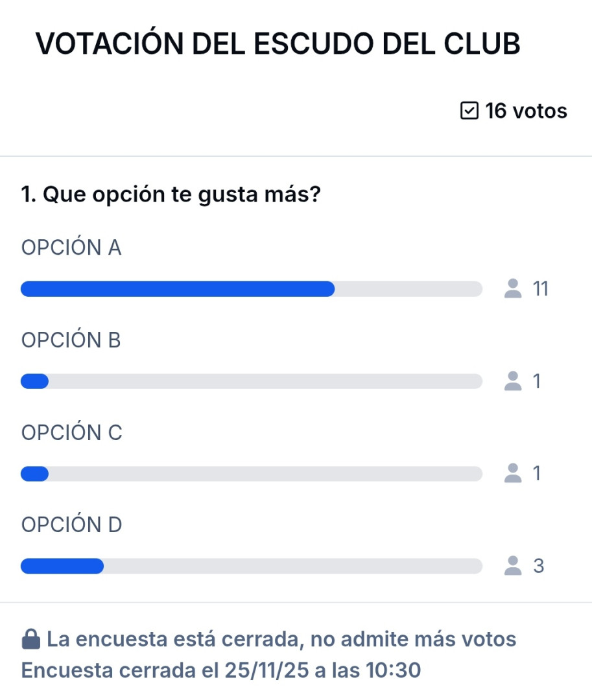Click the Opción A progress bar
Viewport: 592px width, 700px height.
click(252, 289)
